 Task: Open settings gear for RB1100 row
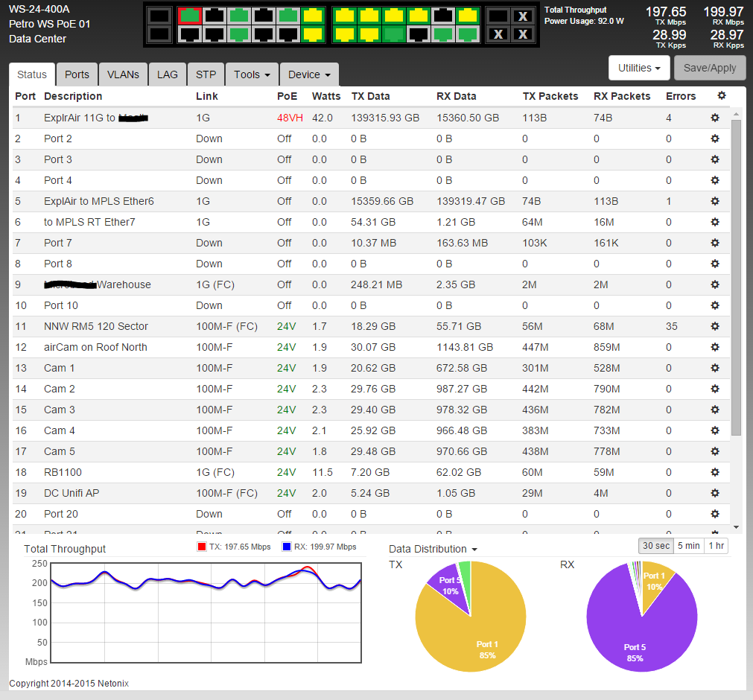pyautogui.click(x=714, y=472)
